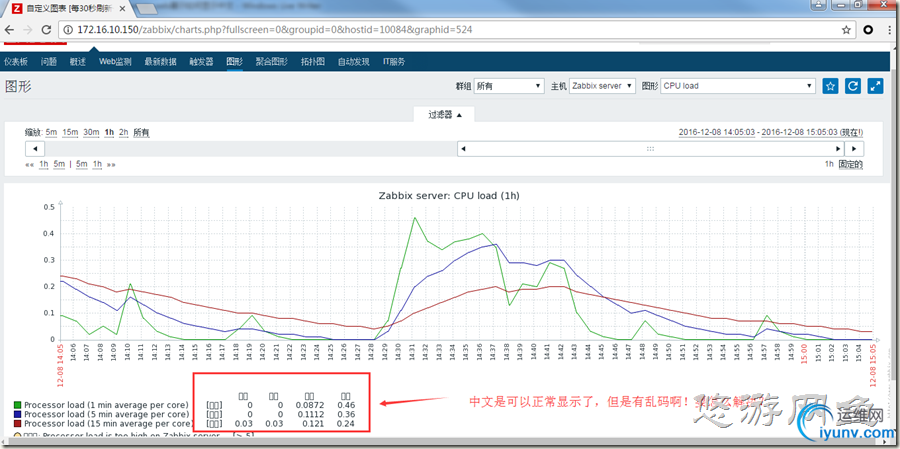Click the red 15 min average legend swatch

17,423
